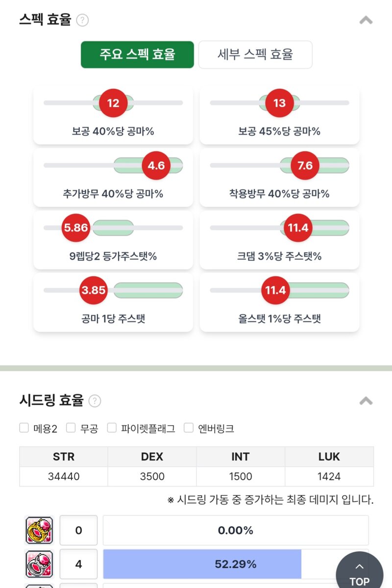Select the ring icon in the 52.29% row
392x588 pixels.
coord(39,564)
